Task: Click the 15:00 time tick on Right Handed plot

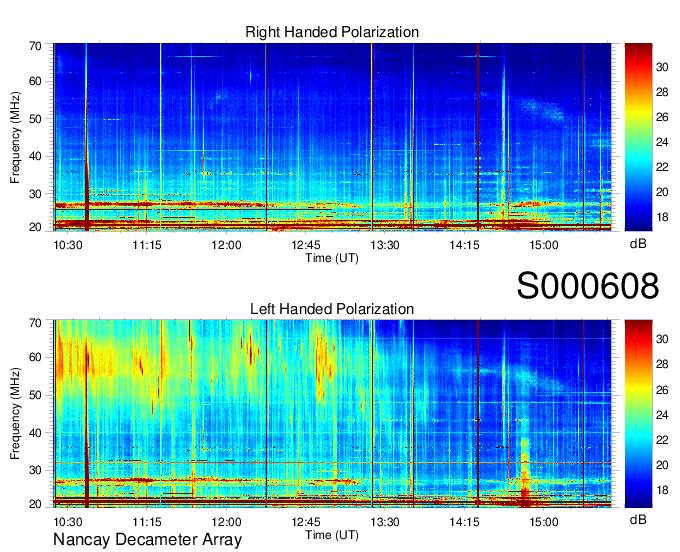Action: tap(544, 245)
